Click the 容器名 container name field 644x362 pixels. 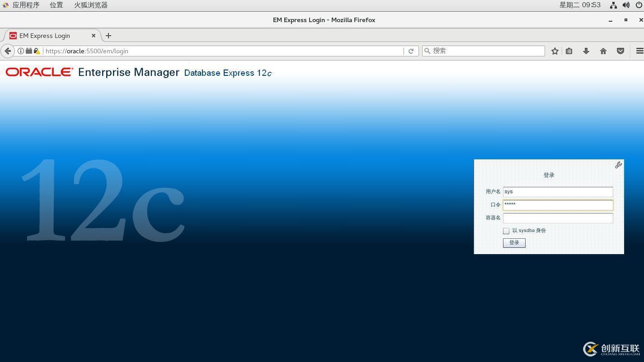[x=558, y=218]
